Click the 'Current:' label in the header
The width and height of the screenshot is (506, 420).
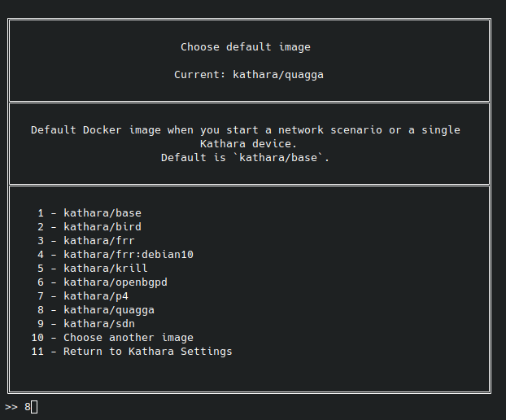(x=200, y=75)
